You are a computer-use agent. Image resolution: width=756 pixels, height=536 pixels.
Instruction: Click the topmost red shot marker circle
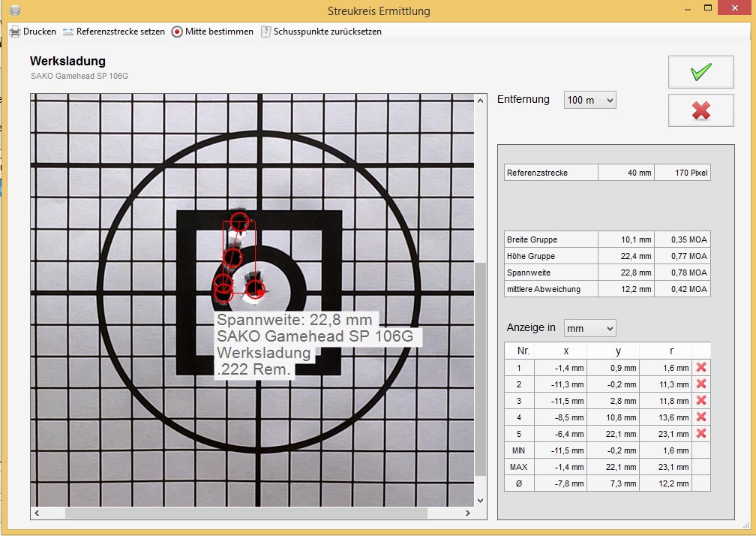pyautogui.click(x=239, y=222)
